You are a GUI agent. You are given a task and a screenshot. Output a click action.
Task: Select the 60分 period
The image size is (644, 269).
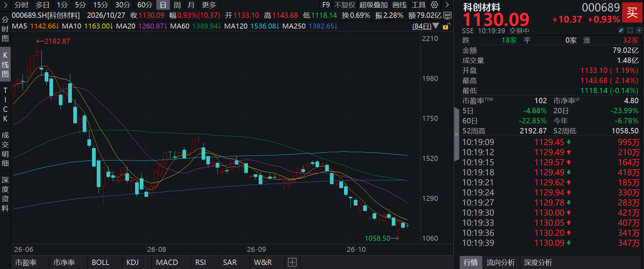145,5
